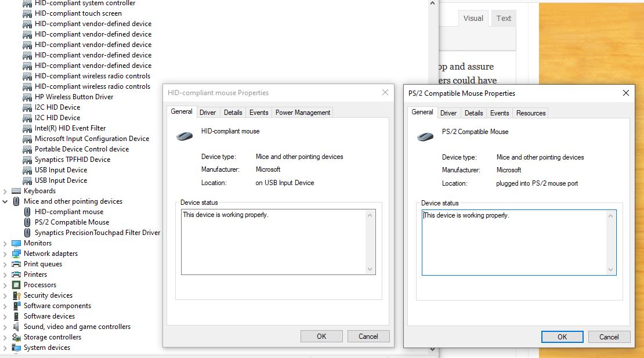
Task: Expand the Processors tree node
Action: [x=5, y=285]
